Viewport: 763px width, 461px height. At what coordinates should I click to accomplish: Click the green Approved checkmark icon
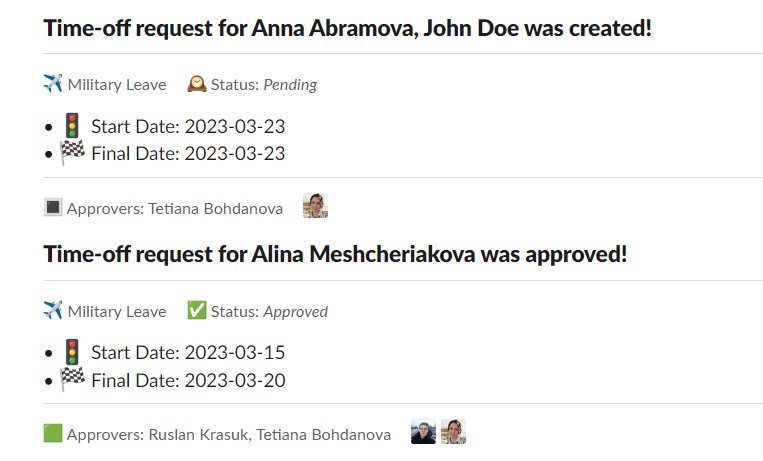pyautogui.click(x=197, y=311)
